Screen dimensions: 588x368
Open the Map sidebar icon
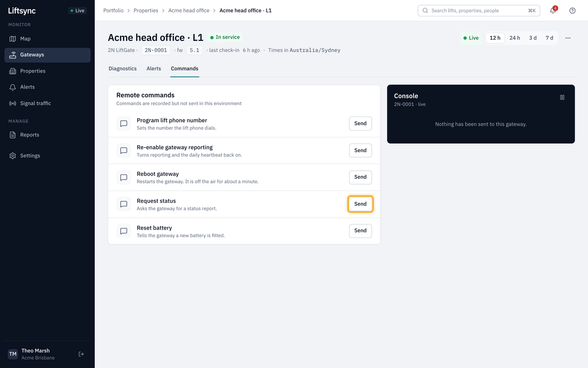point(13,39)
